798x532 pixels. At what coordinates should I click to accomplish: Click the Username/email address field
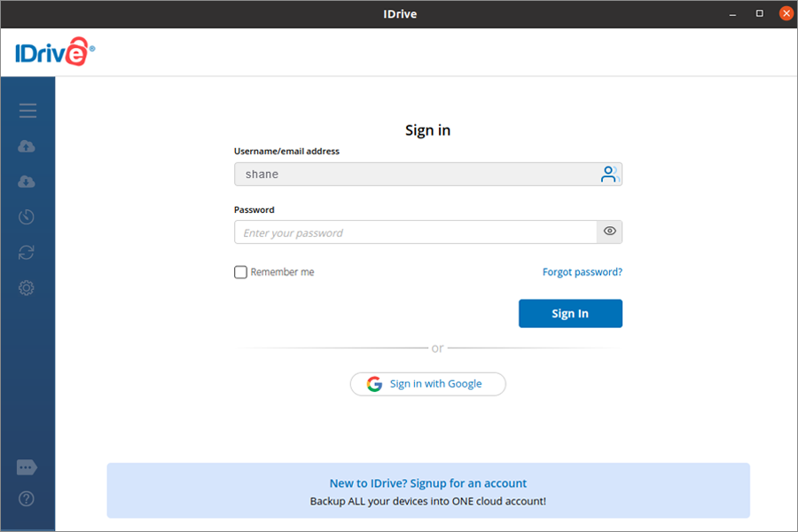coord(415,175)
